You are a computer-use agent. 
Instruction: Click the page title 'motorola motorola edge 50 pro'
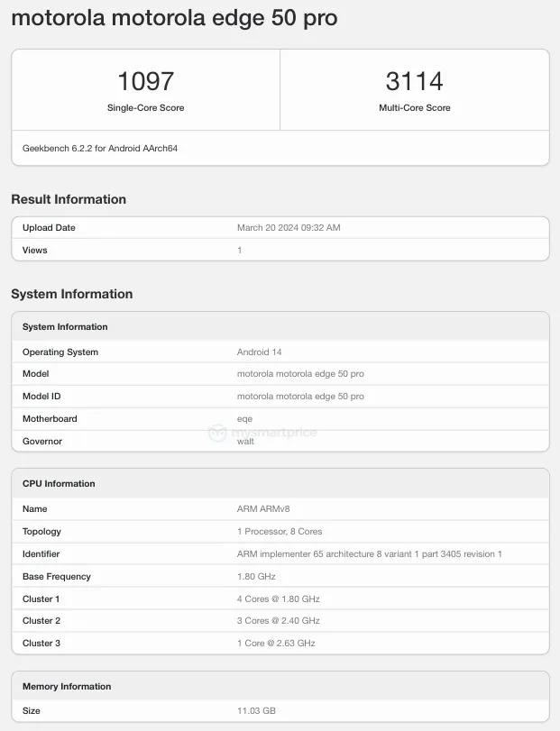coord(174,18)
